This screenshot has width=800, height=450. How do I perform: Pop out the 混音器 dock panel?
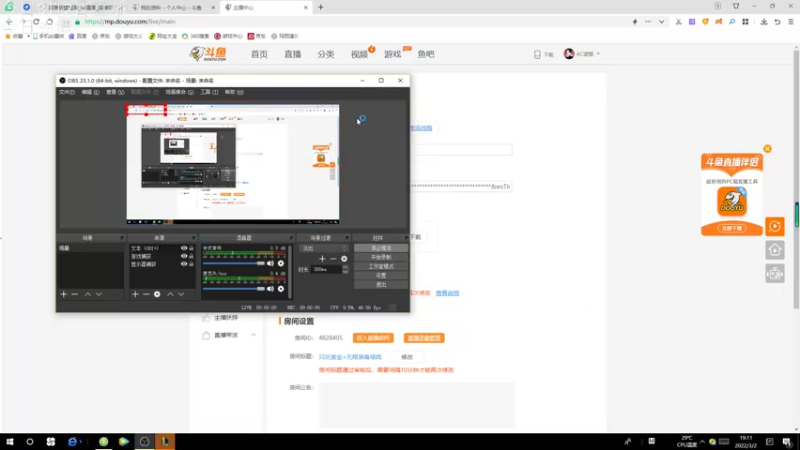pos(291,238)
